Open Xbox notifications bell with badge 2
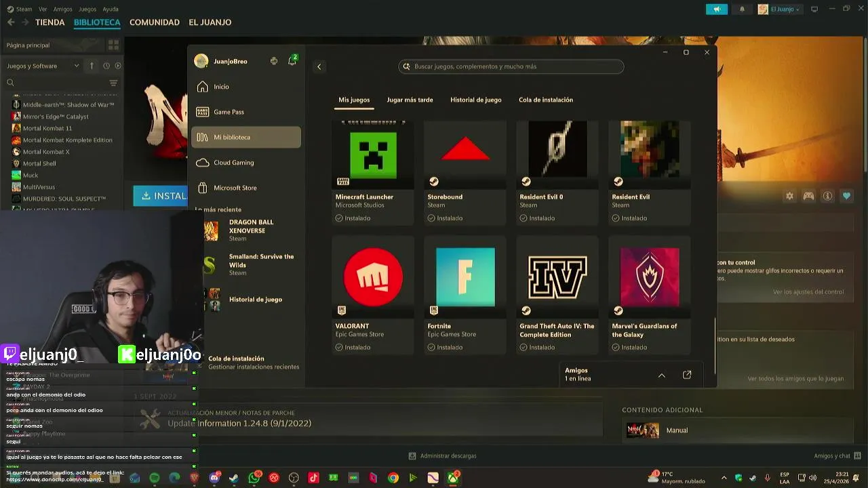 [292, 60]
